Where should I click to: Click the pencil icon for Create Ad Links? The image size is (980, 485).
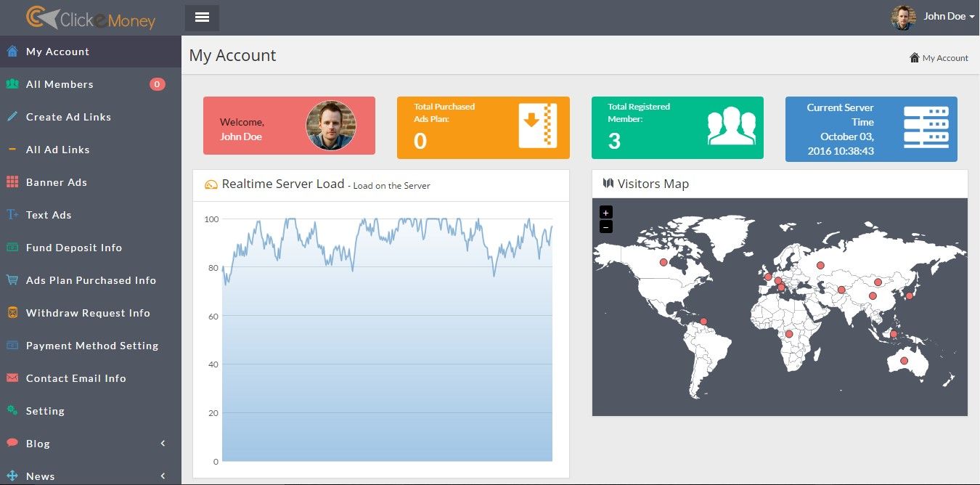(12, 117)
